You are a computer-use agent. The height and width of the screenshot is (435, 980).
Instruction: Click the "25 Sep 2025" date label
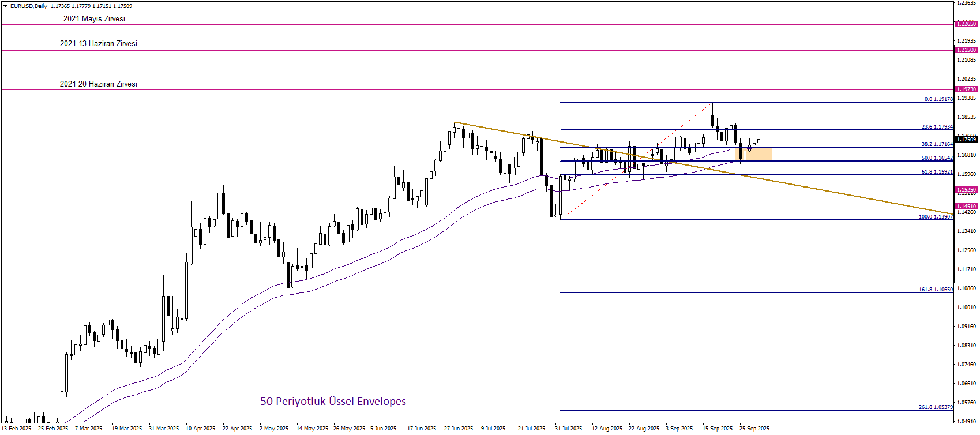pyautogui.click(x=754, y=429)
